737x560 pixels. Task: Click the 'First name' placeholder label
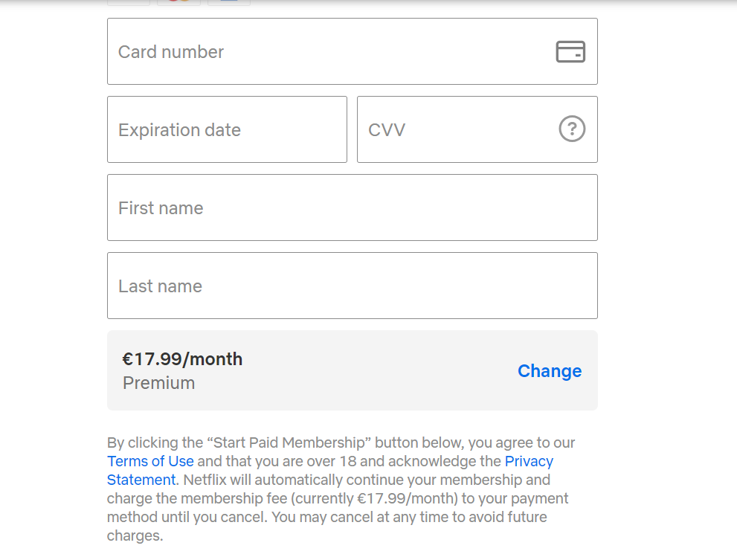(x=161, y=208)
